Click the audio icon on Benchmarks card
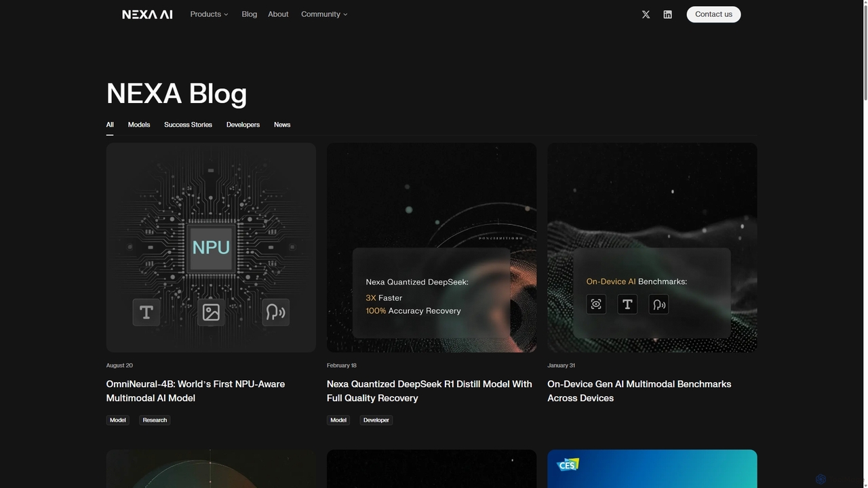The width and height of the screenshot is (868, 488). tap(658, 304)
